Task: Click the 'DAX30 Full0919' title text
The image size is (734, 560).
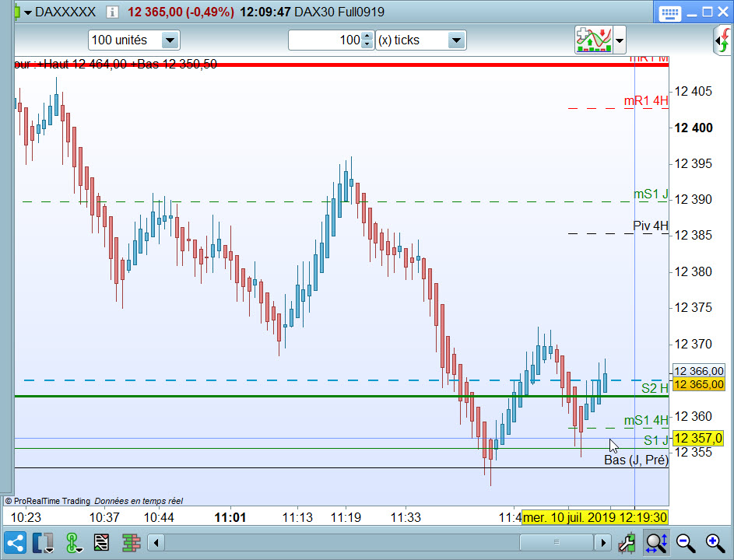Action: coord(339,12)
